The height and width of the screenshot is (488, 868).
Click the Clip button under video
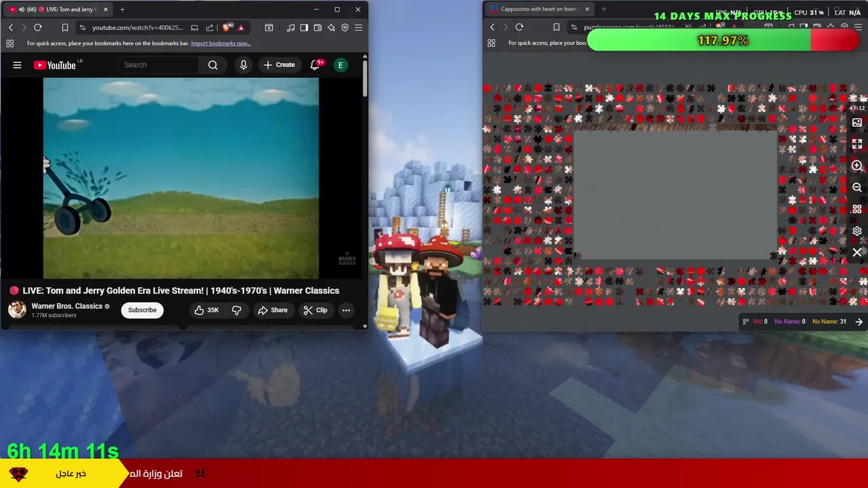click(x=315, y=310)
